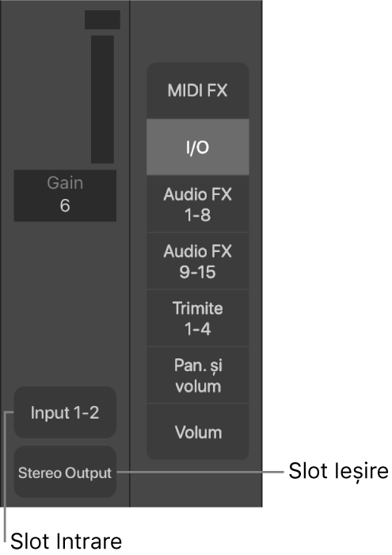Click the vertical level meter bar
Image resolution: width=392 pixels, height=555 pixels.
[102, 99]
